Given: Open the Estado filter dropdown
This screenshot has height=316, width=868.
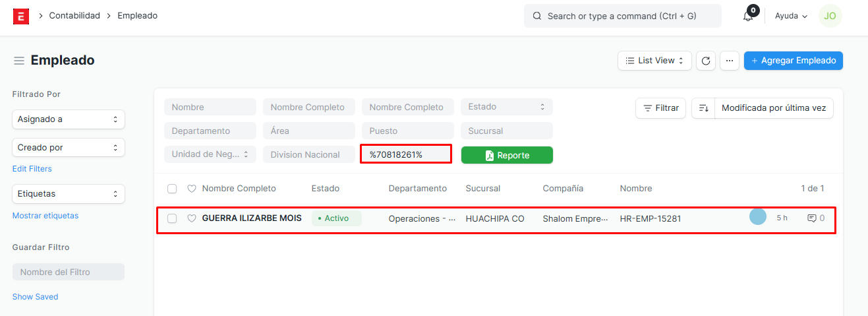Looking at the screenshot, I should (506, 107).
